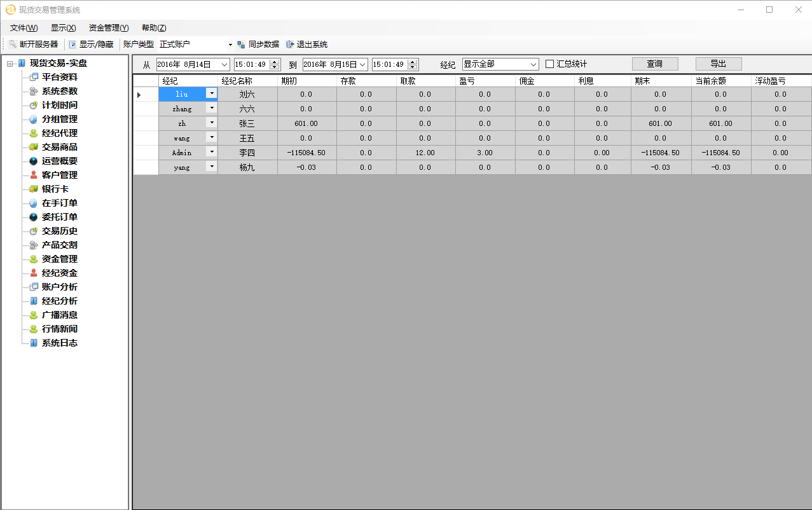The image size is (812, 510).
Task: Click the 运营概要 globe icon
Action: [34, 161]
